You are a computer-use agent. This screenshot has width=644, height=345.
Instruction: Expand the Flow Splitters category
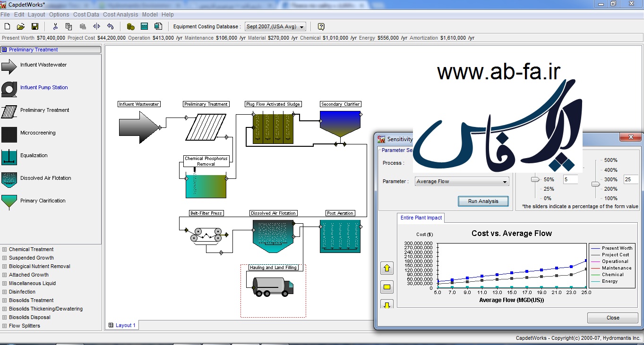coord(25,326)
